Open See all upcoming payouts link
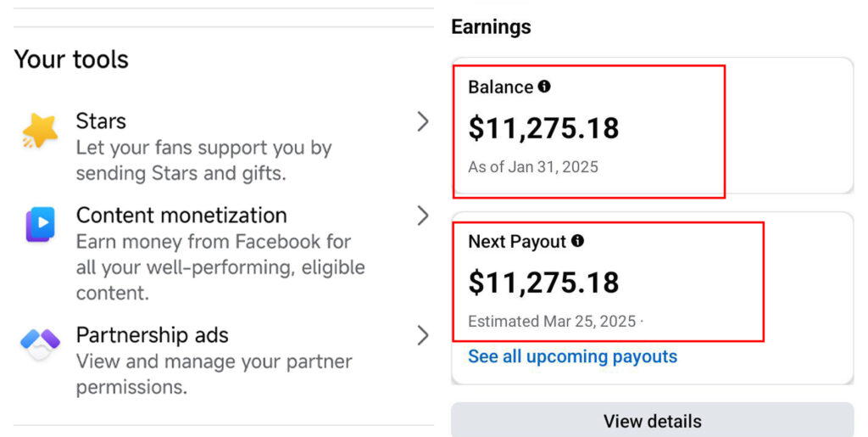The width and height of the screenshot is (868, 437). [x=572, y=356]
